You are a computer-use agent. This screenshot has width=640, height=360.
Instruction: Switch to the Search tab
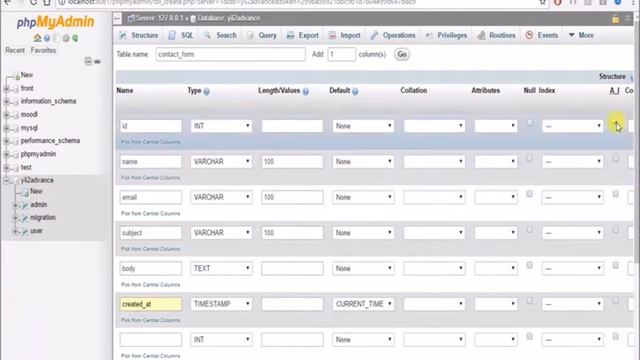[220, 36]
